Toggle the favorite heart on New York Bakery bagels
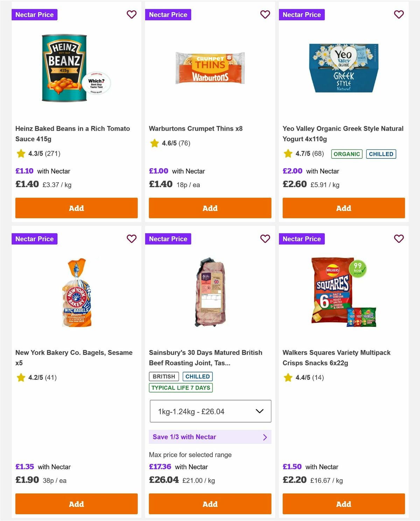The height and width of the screenshot is (521, 420). [x=132, y=239]
